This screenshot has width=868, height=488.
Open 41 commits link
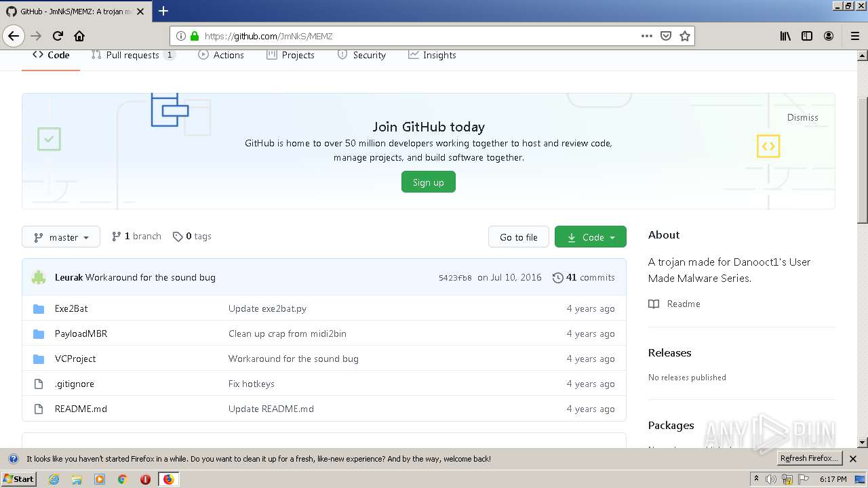pos(584,277)
